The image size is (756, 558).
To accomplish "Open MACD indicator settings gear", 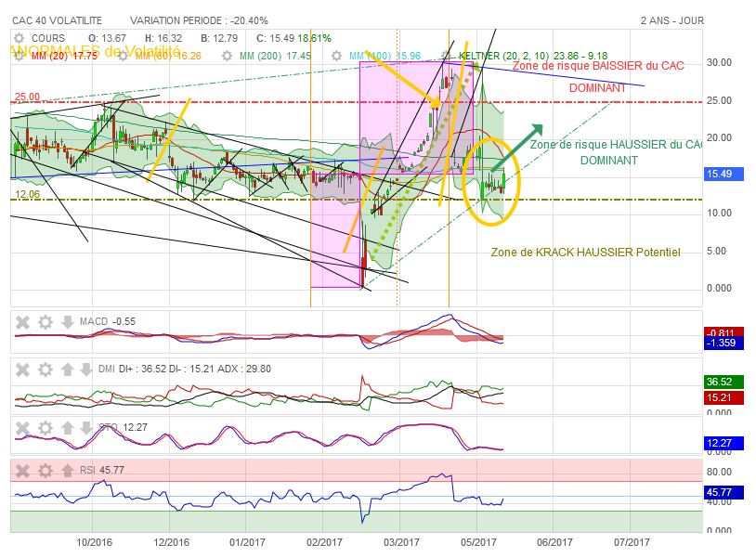I will (x=46, y=322).
